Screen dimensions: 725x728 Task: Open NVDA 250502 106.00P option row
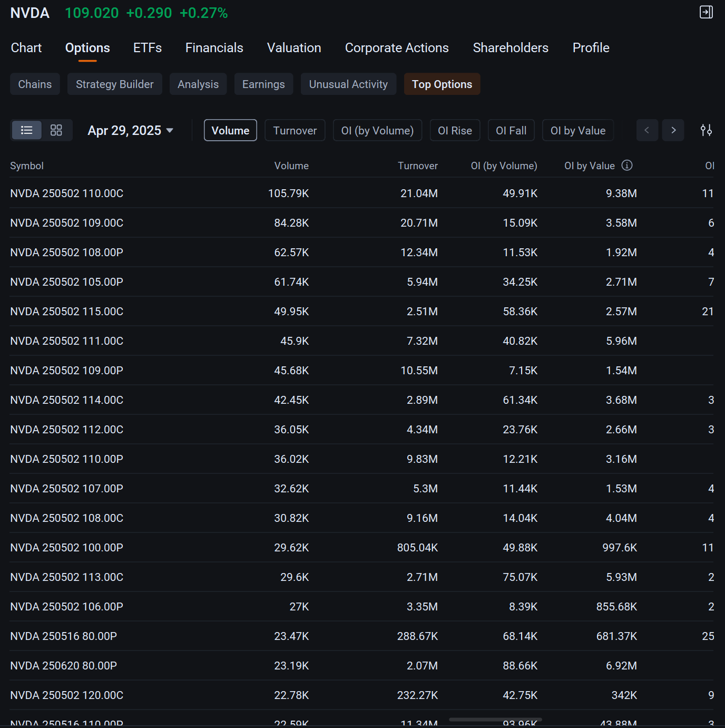pyautogui.click(x=362, y=606)
